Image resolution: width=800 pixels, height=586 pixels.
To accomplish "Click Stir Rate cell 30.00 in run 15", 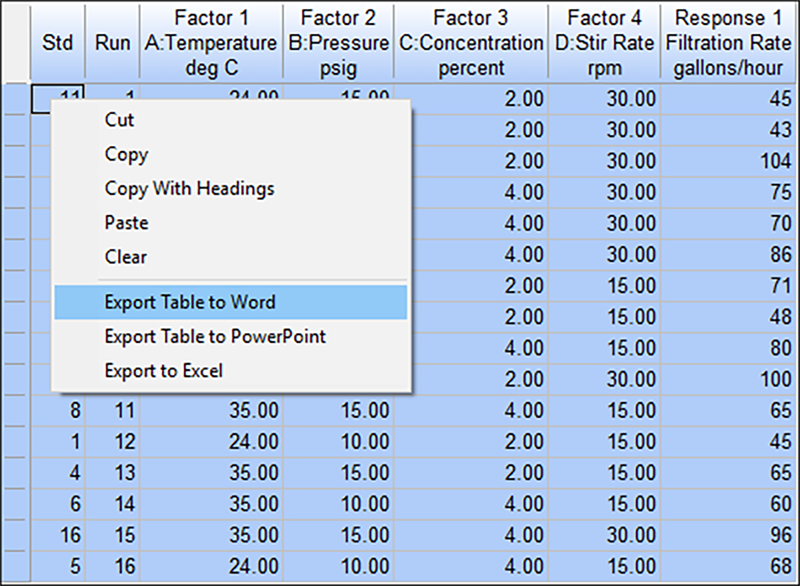I will coord(604,535).
